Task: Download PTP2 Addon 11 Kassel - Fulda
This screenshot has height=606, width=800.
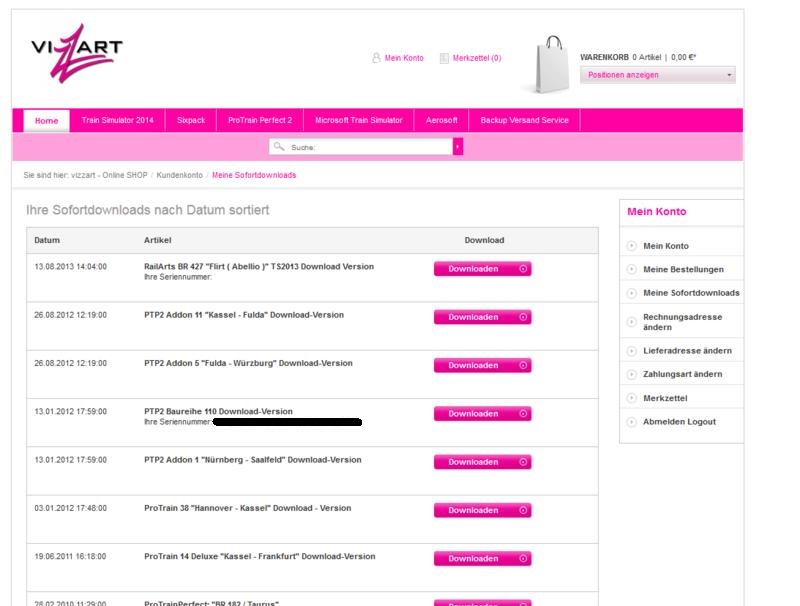Action: [483, 317]
